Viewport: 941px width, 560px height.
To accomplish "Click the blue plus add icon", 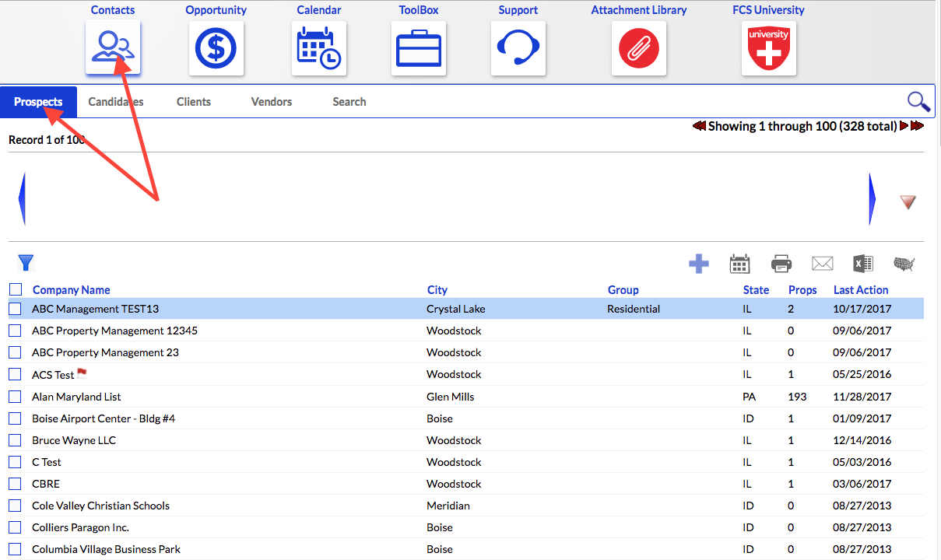I will point(699,264).
